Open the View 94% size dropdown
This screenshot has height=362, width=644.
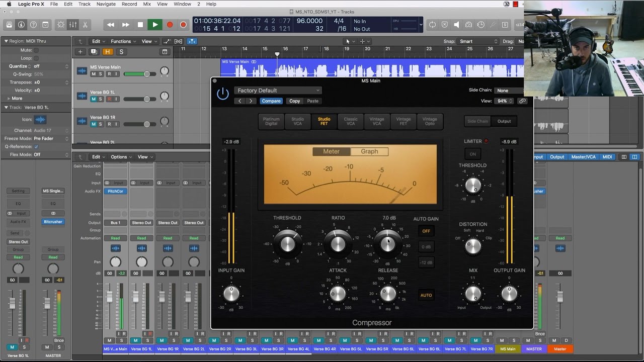504,101
